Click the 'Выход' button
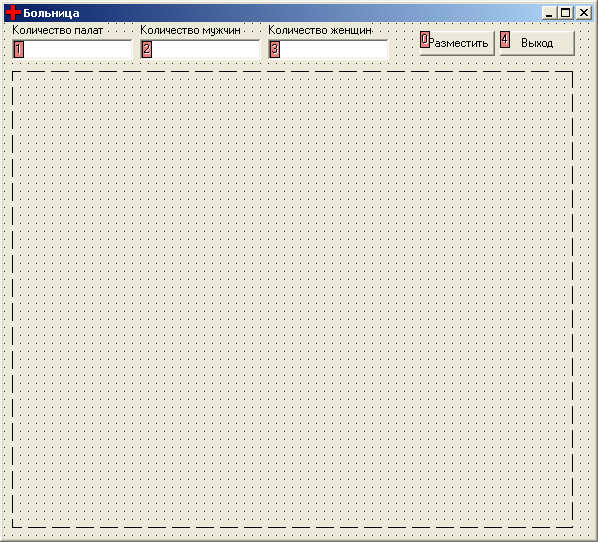This screenshot has height=542, width=598. 537,43
